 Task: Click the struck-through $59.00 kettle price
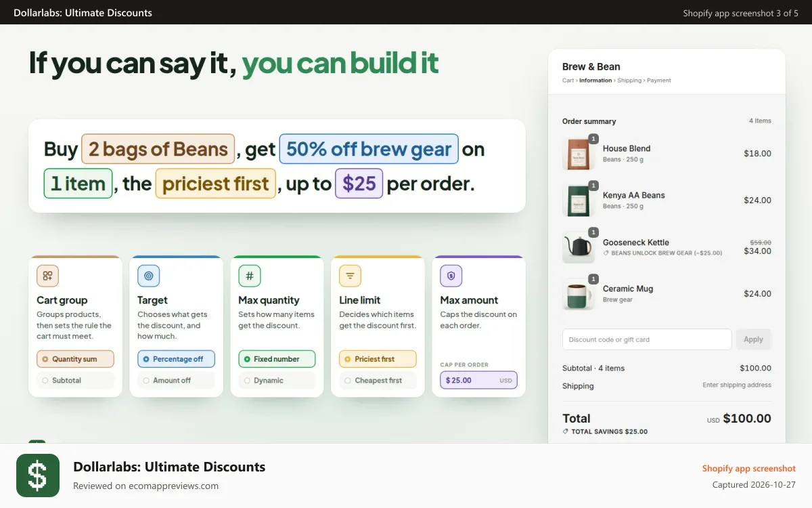761,242
